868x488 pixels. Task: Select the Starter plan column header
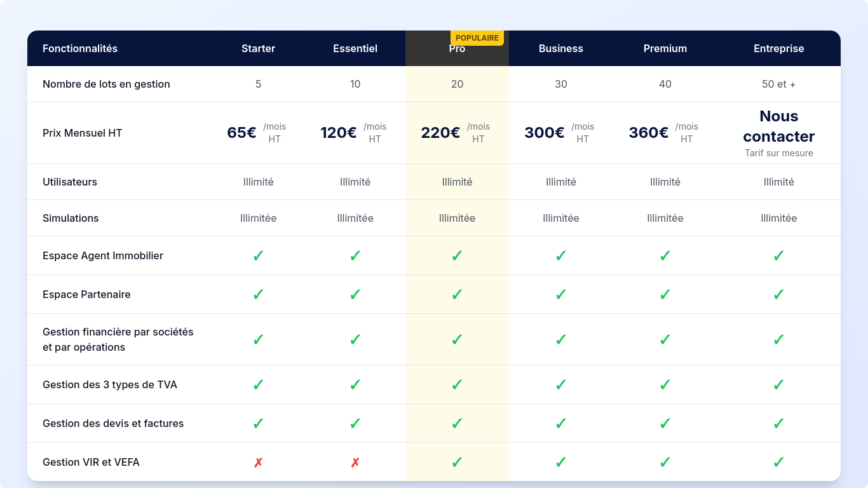tap(258, 49)
